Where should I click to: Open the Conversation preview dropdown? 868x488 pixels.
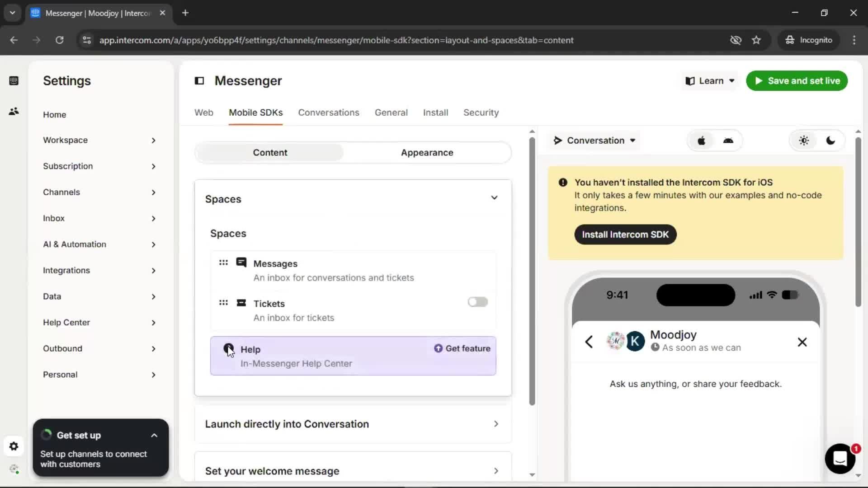coord(595,141)
